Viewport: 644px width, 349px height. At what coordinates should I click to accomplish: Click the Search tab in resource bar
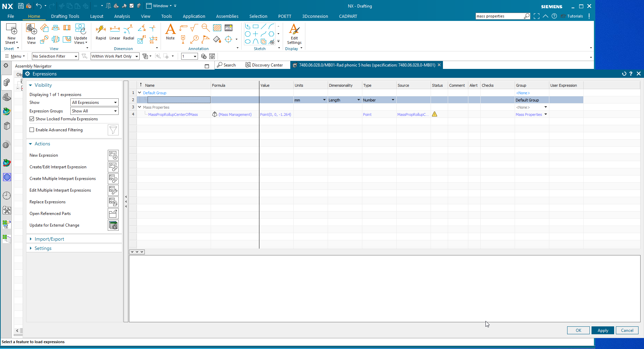pos(226,65)
